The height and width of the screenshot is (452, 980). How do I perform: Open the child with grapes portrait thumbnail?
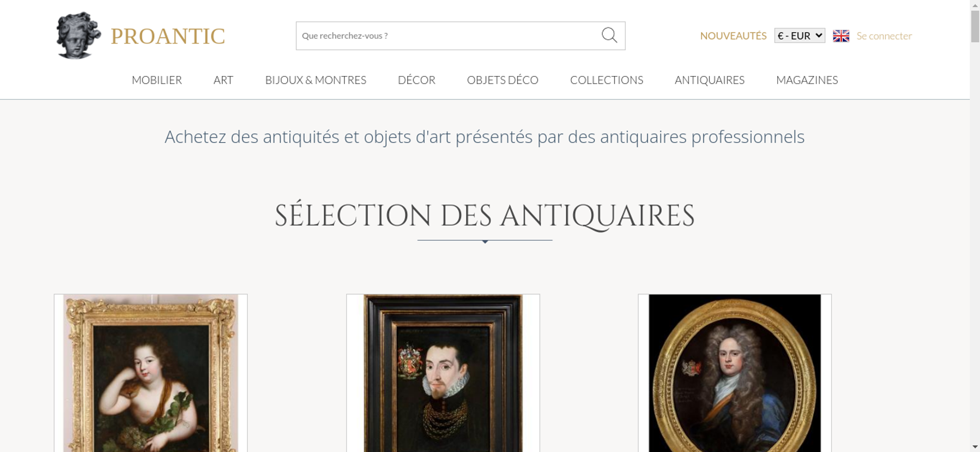[150, 373]
